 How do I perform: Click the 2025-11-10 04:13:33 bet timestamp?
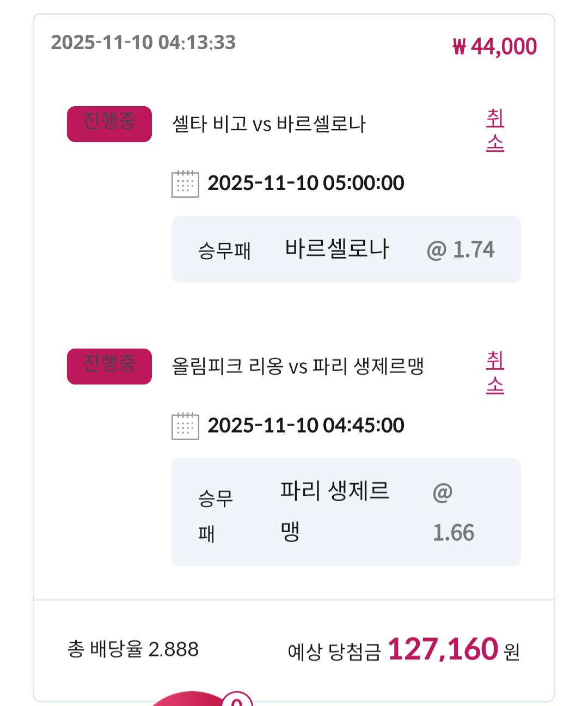point(143,42)
